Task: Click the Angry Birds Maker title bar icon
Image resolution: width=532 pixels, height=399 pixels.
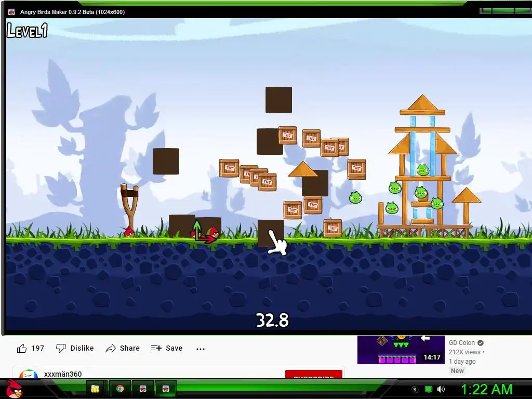Action: (11, 12)
